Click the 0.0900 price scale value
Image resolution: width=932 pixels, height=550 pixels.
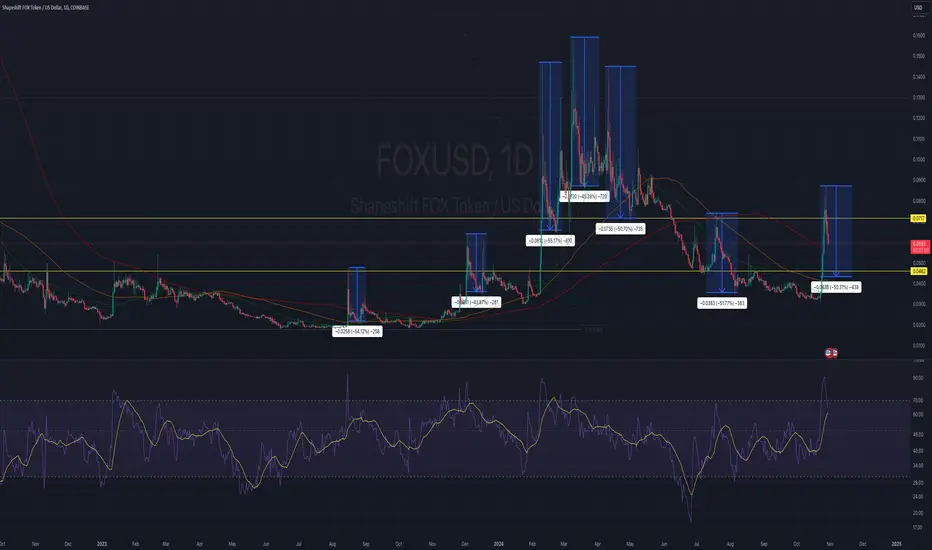pyautogui.click(x=918, y=180)
